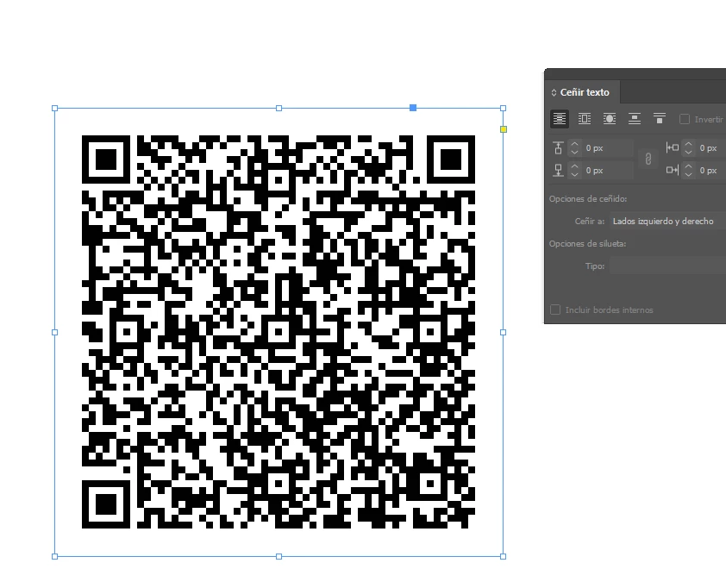The height and width of the screenshot is (588, 726).
Task: Click the right-middle frame handle
Action: tap(504, 333)
